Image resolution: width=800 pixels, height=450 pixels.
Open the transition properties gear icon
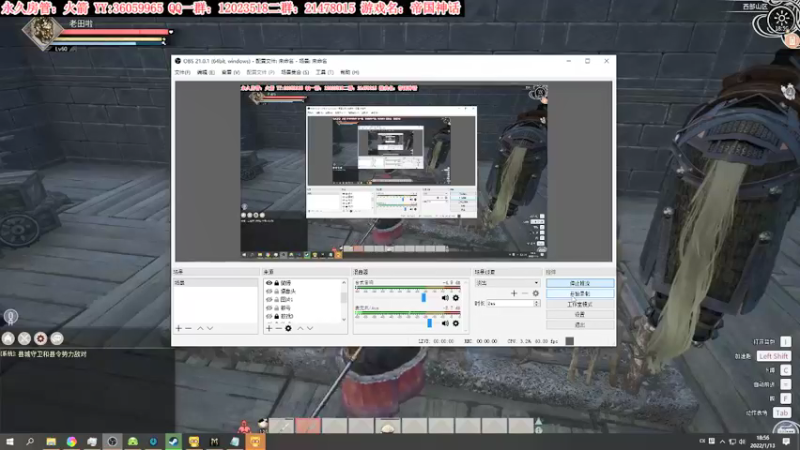coord(535,293)
